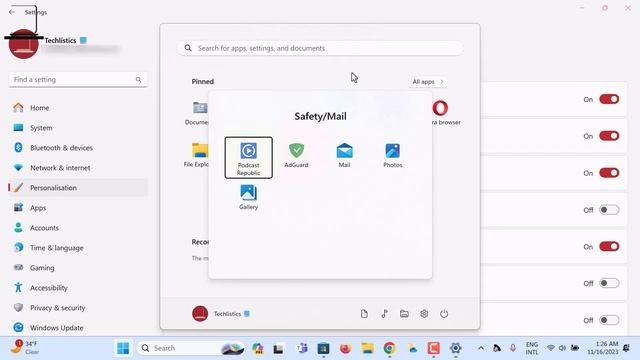Turn on the first Off toggle

tap(609, 210)
